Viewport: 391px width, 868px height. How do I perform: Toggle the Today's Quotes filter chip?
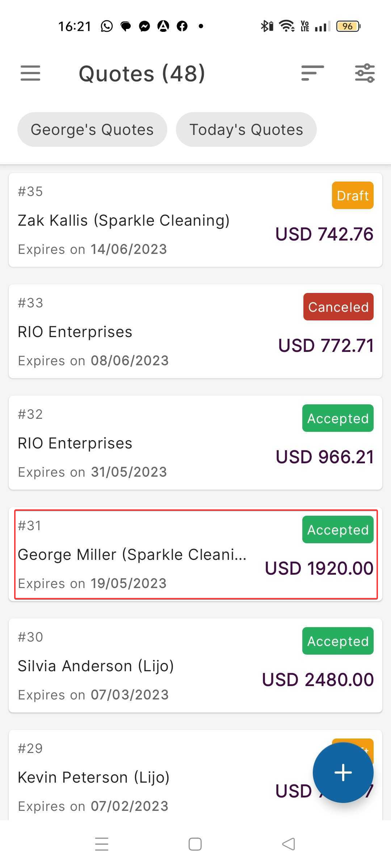pyautogui.click(x=246, y=129)
